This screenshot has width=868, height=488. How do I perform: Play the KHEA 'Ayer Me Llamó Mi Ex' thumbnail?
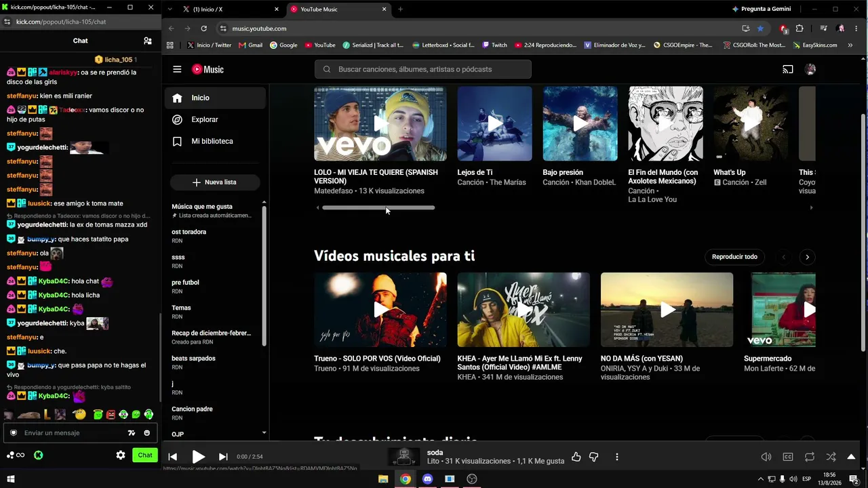point(524,310)
